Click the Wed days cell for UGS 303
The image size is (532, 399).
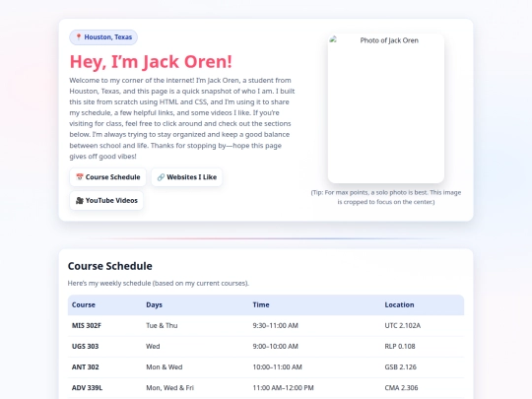click(153, 347)
